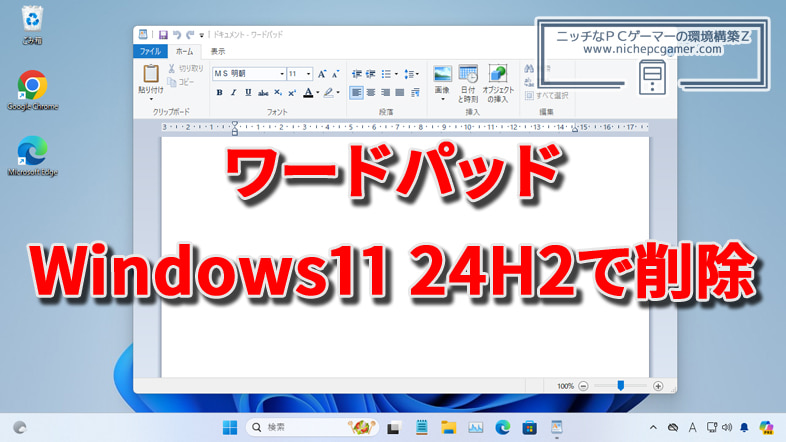Viewport: 786px width, 442px height.
Task: Click the volume speaker tray icon
Action: tap(727, 427)
